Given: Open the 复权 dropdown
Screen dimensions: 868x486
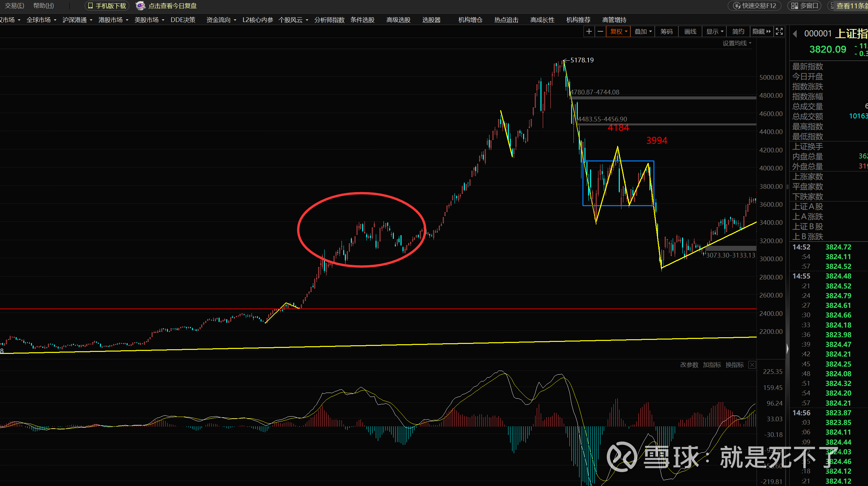Looking at the screenshot, I should (618, 31).
